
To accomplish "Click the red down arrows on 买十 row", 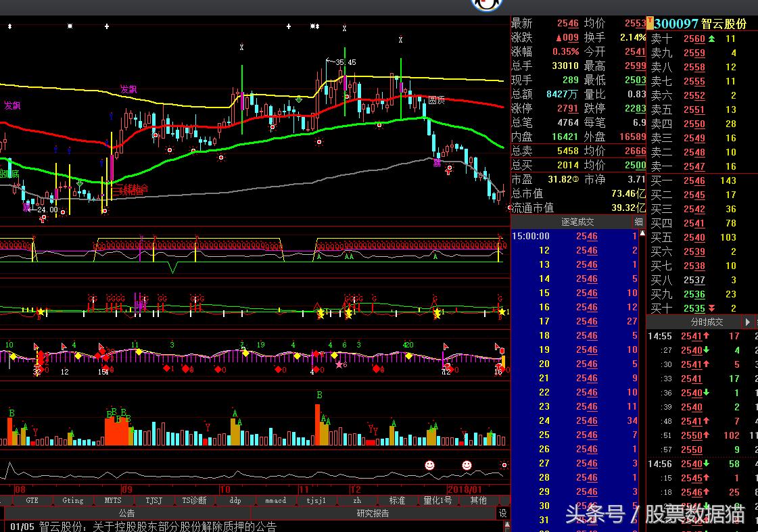I will click(712, 308).
